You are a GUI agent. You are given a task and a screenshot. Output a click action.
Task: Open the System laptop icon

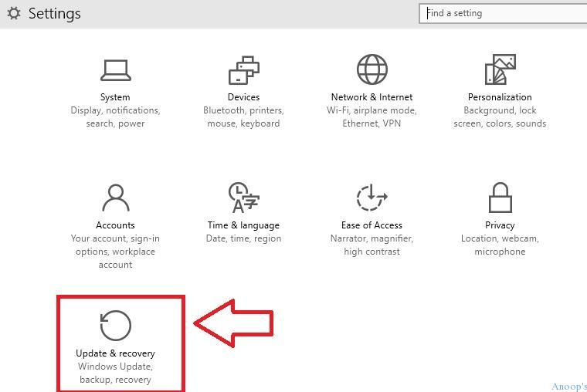point(116,70)
